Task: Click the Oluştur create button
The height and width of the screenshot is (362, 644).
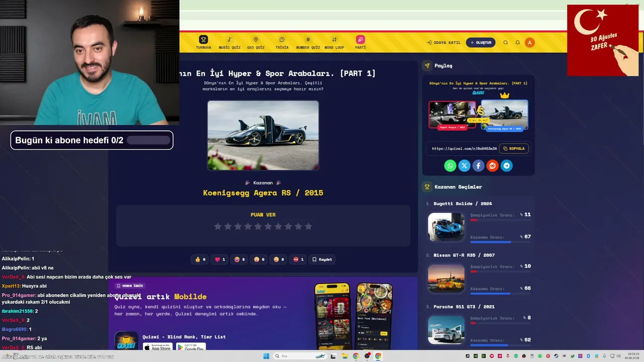Action: point(480,43)
